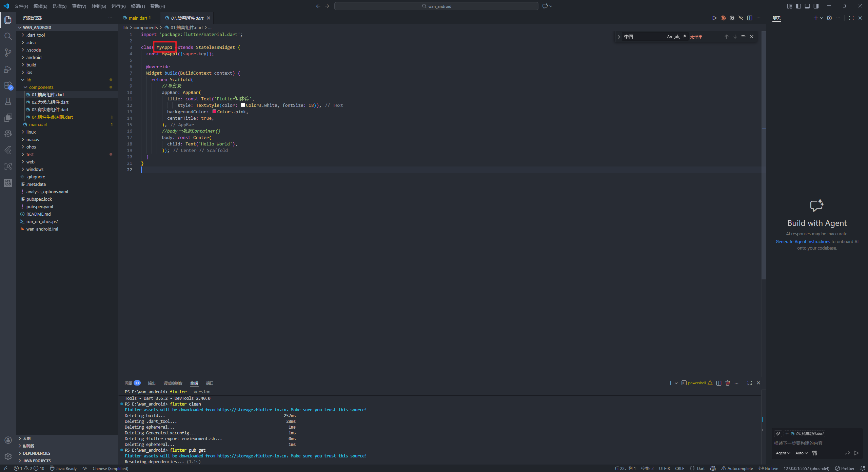This screenshot has width=868, height=472.
Task: Switch to the main.dart editor tab
Action: 138,18
